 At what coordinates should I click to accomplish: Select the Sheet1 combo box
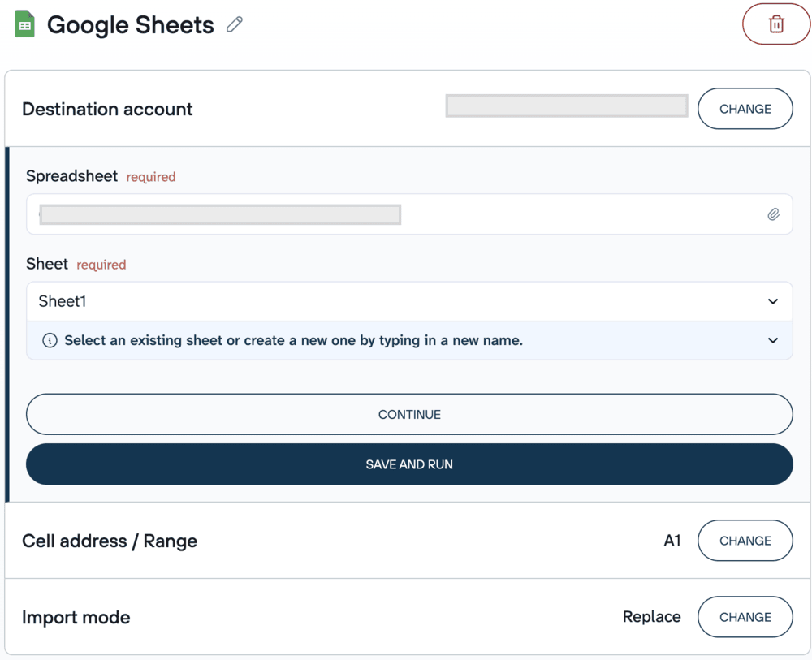(x=325, y=300)
